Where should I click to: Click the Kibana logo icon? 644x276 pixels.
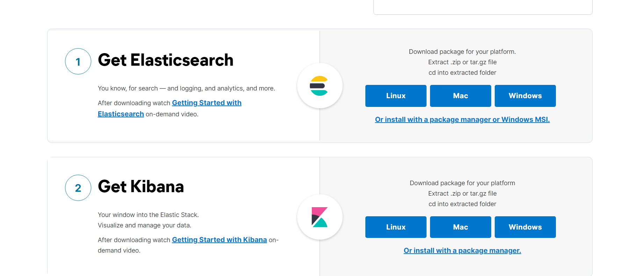coord(320,217)
